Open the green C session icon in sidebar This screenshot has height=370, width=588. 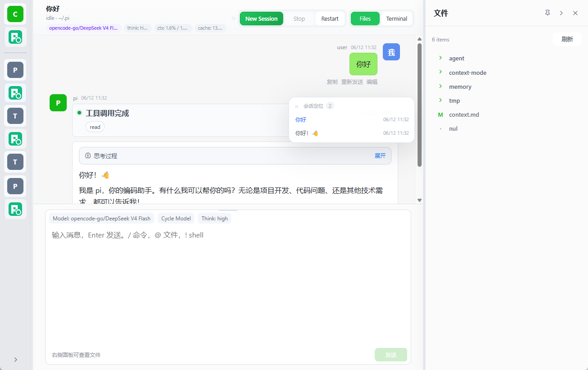coord(15,14)
